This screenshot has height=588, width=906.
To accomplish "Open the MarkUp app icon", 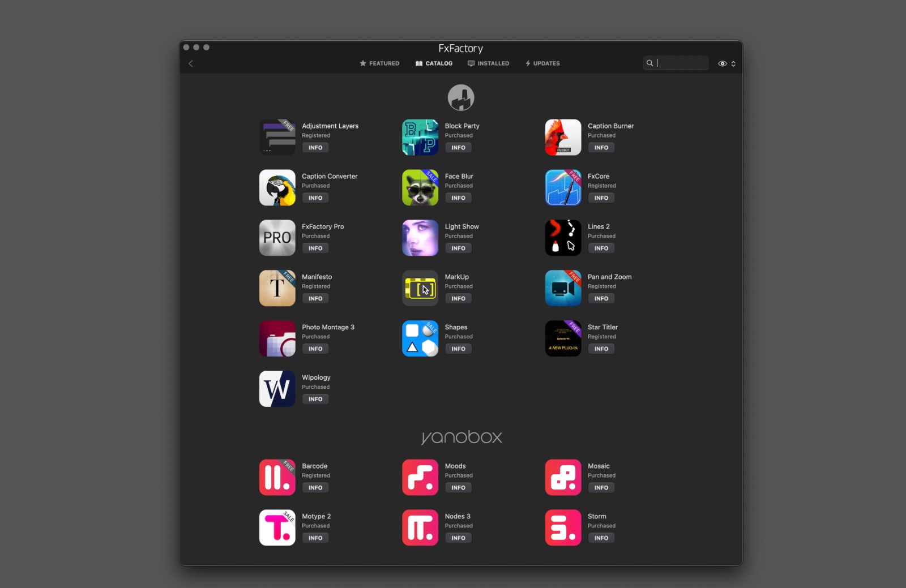I will coord(420,289).
